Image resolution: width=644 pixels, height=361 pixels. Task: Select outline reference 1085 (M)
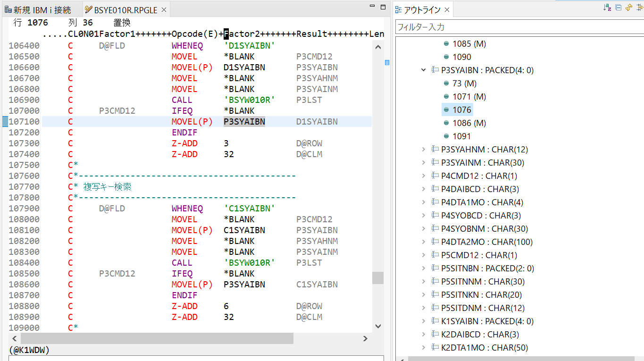(x=469, y=43)
